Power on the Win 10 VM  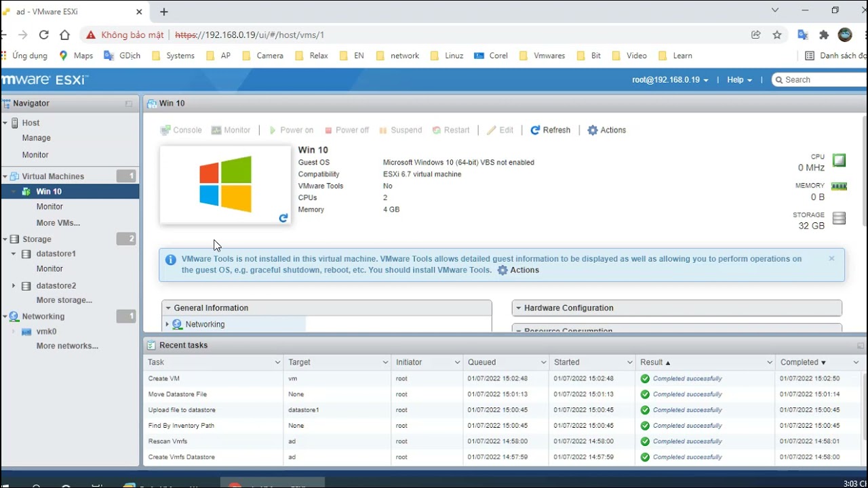point(291,130)
